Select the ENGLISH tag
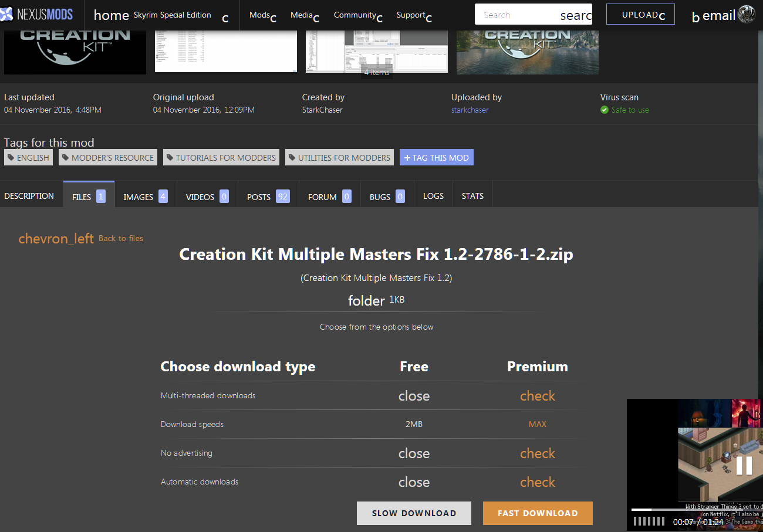 pos(28,157)
